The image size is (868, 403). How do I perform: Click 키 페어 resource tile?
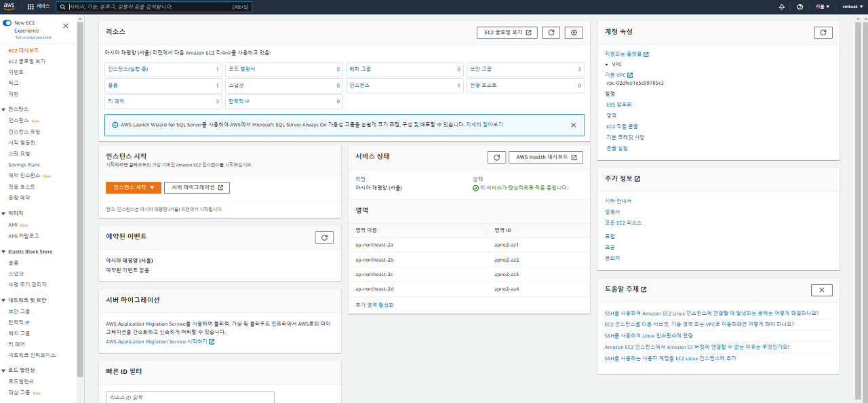tap(163, 102)
